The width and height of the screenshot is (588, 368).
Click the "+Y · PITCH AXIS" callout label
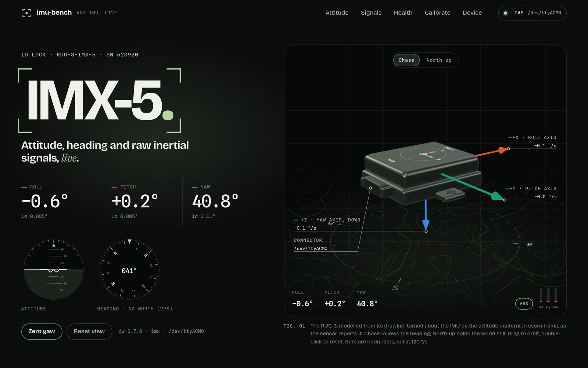[533, 189]
